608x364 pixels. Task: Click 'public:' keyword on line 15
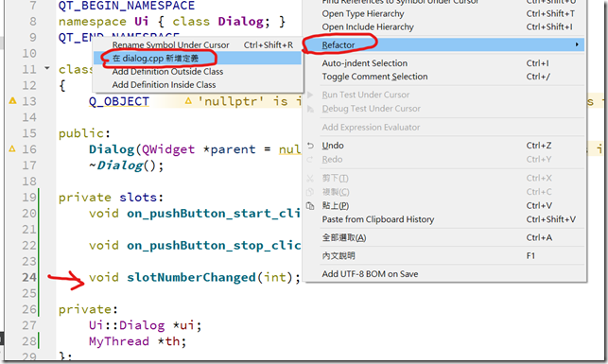[84, 133]
